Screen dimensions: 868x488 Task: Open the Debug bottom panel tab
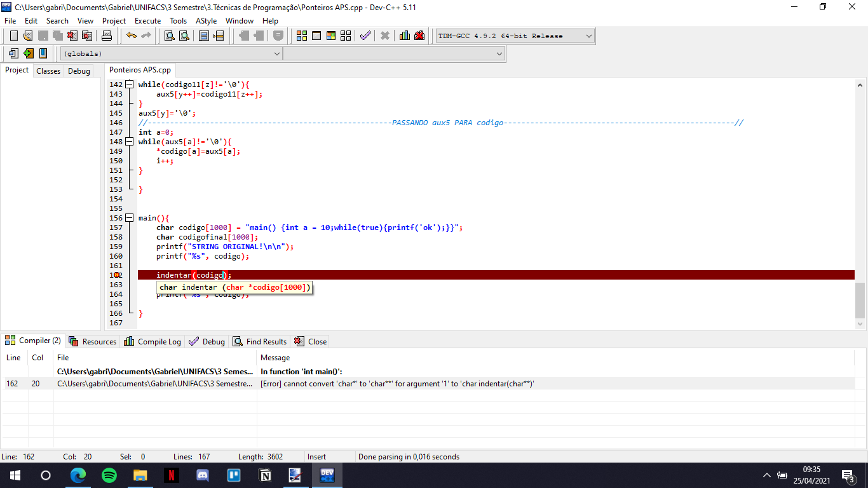click(x=207, y=341)
